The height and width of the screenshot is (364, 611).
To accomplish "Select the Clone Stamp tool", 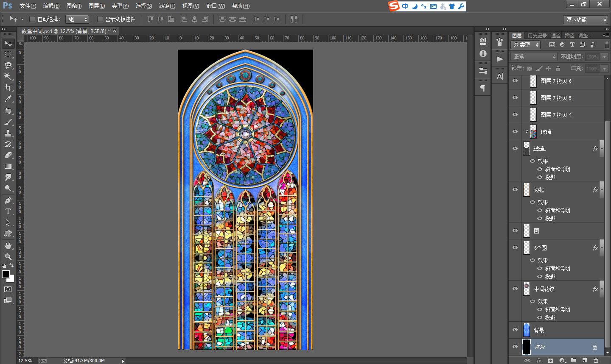I will click(x=8, y=133).
